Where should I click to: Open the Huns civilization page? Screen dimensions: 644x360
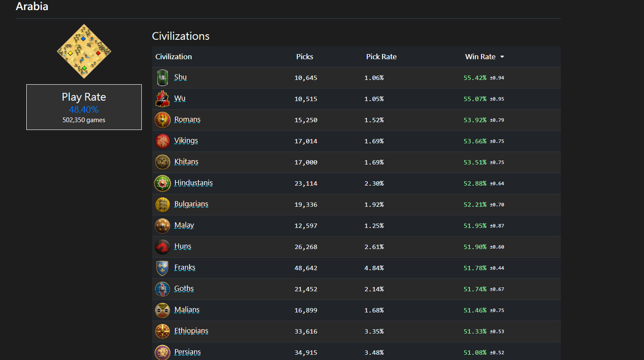coord(183,246)
